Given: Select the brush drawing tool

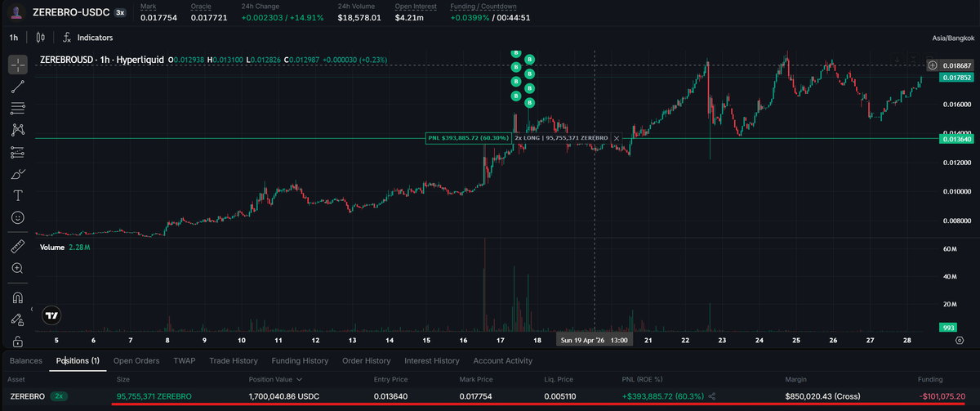Looking at the screenshot, I should [x=17, y=174].
